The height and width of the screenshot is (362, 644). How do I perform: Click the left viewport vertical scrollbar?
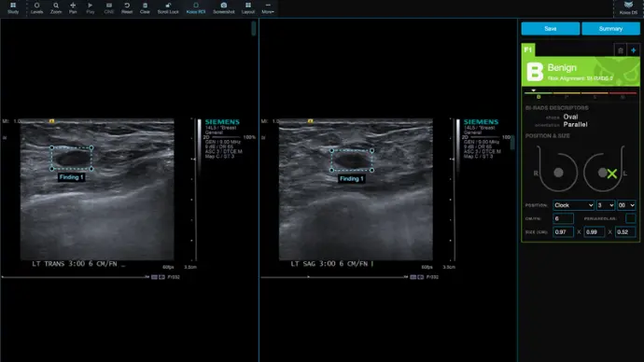pos(254,28)
